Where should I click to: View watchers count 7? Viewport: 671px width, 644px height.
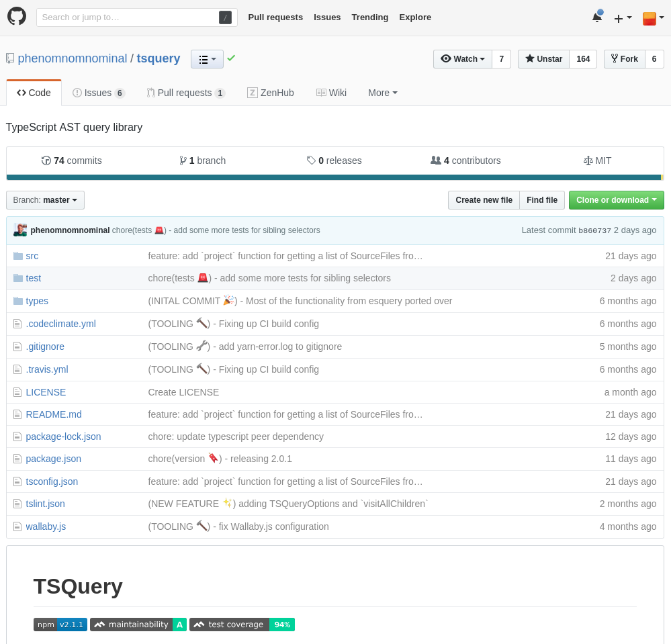coord(502,59)
